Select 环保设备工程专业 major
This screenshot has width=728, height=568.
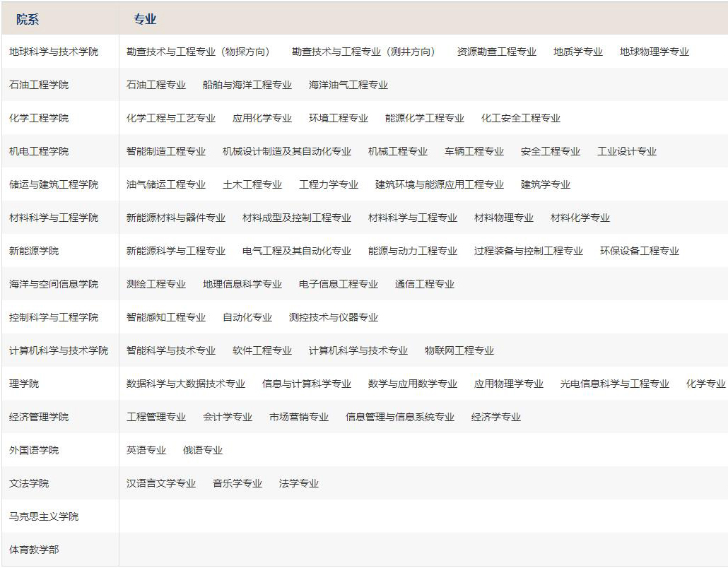(x=639, y=251)
